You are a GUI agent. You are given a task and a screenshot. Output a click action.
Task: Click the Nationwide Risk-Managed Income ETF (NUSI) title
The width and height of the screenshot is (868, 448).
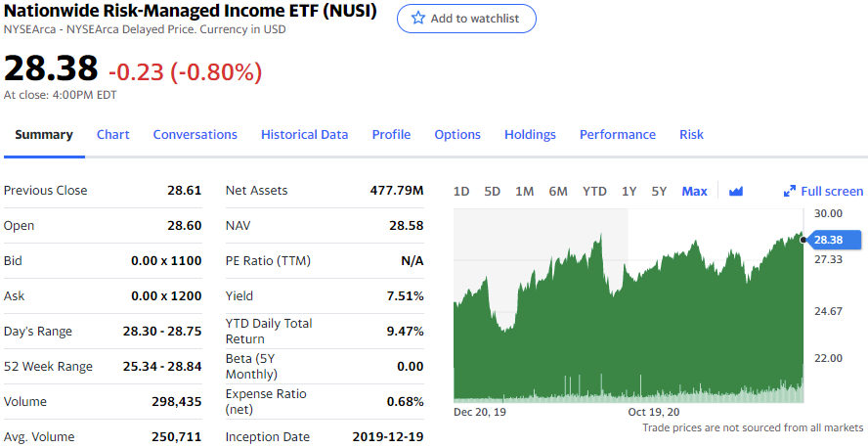pos(191,11)
